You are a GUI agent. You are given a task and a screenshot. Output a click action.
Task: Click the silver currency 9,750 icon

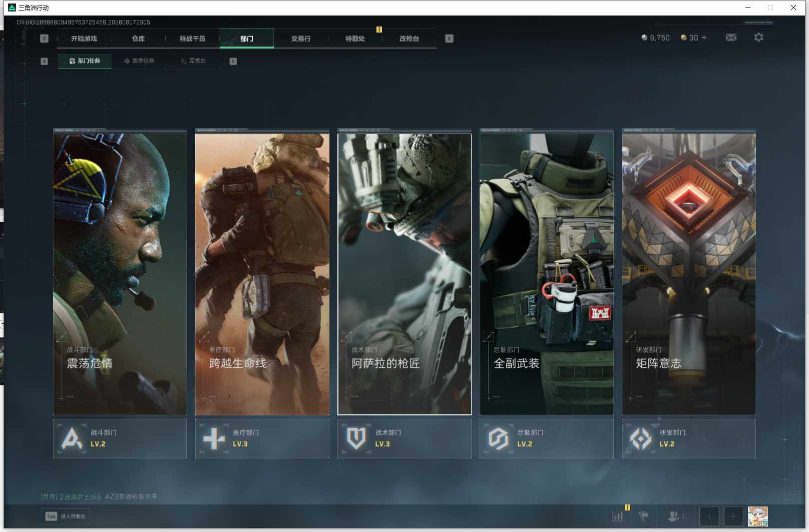point(644,38)
